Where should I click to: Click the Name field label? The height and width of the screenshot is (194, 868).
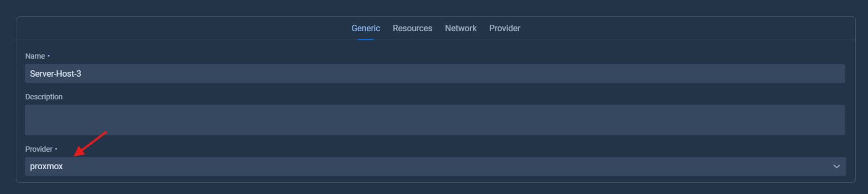pos(35,56)
